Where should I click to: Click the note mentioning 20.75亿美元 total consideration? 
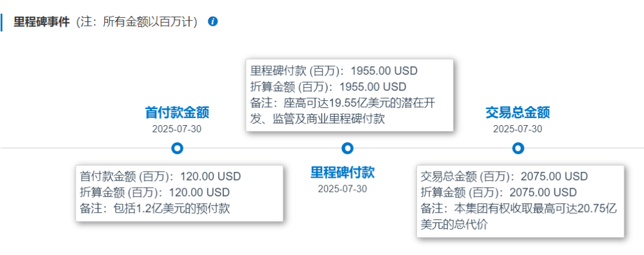(519, 216)
